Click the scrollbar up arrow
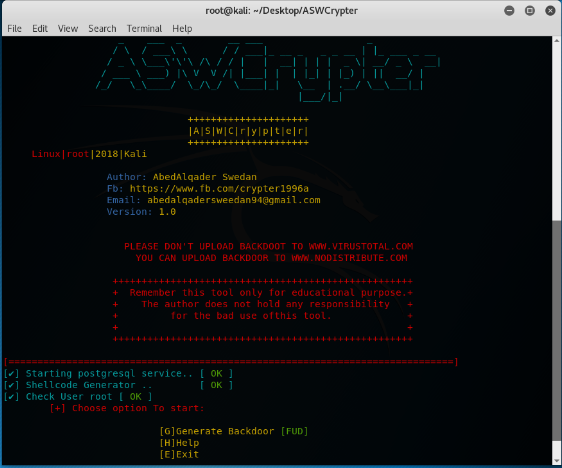This screenshot has width=562, height=468. pyautogui.click(x=557, y=40)
